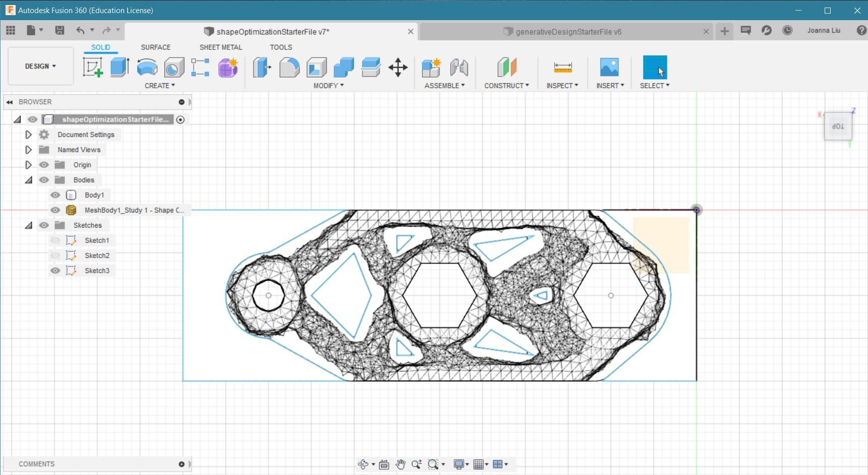The height and width of the screenshot is (475, 868).
Task: Select the Revolve tool
Action: (x=147, y=67)
